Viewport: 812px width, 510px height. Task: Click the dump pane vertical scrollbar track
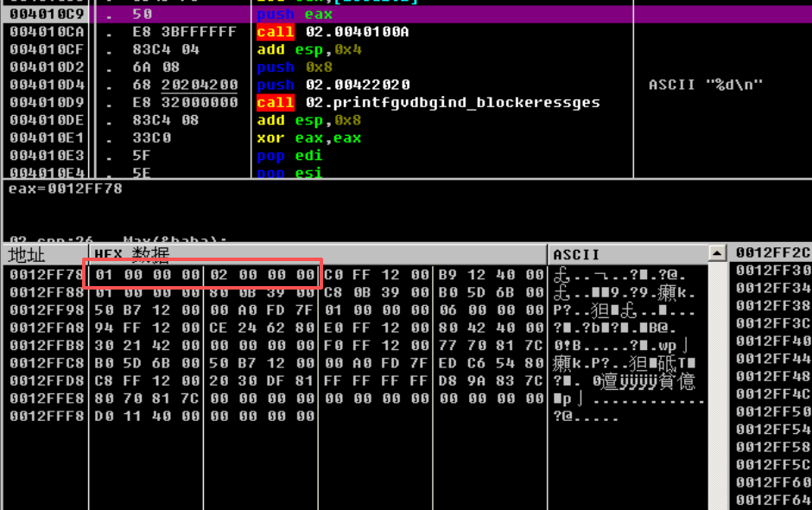pyautogui.click(x=717, y=386)
